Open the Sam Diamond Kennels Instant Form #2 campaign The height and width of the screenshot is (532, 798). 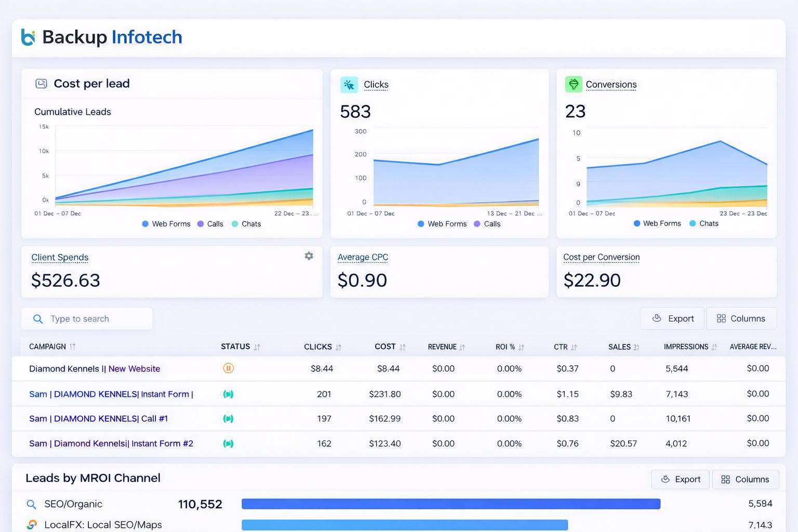coord(111,444)
